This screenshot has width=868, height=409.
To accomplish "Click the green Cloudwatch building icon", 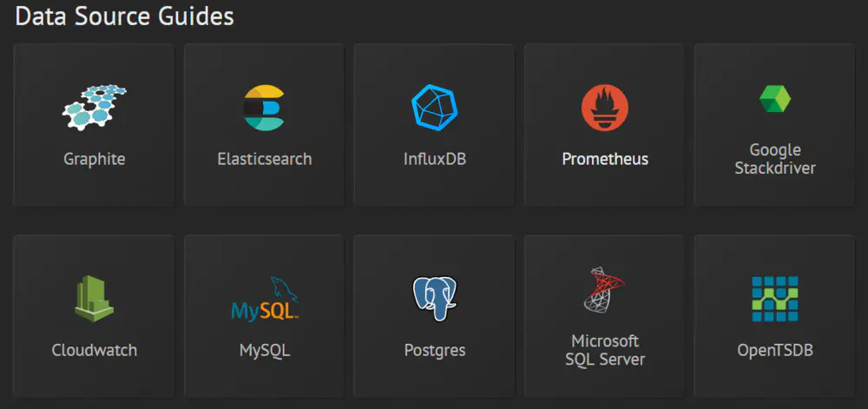I will coord(94,299).
